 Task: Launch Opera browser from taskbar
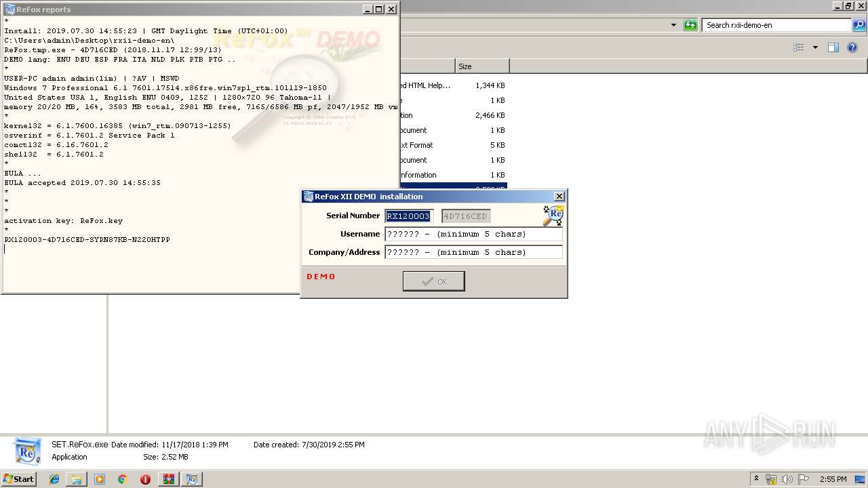tap(145, 479)
